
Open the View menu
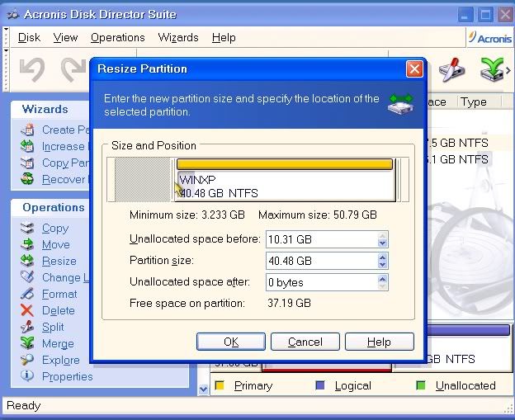click(65, 37)
